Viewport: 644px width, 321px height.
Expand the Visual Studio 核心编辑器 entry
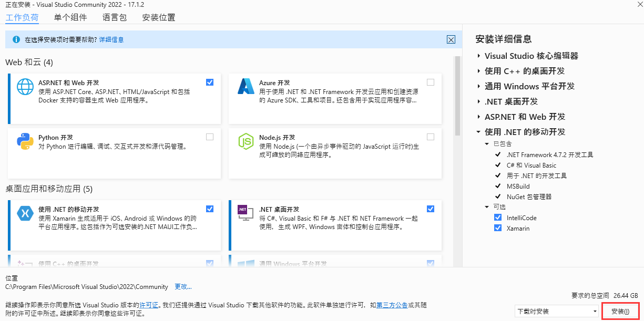coord(478,56)
